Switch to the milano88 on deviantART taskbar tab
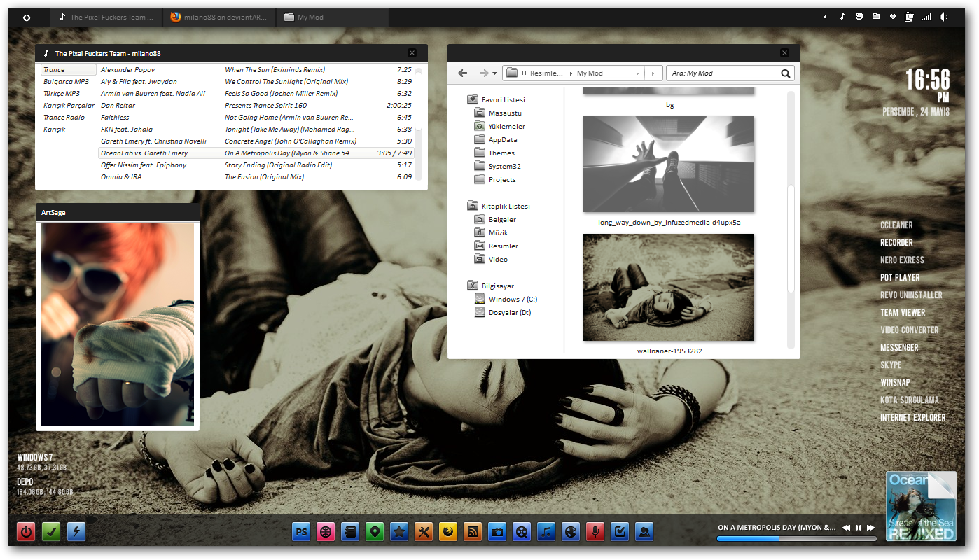This screenshot has height=560, width=979. pyautogui.click(x=218, y=17)
